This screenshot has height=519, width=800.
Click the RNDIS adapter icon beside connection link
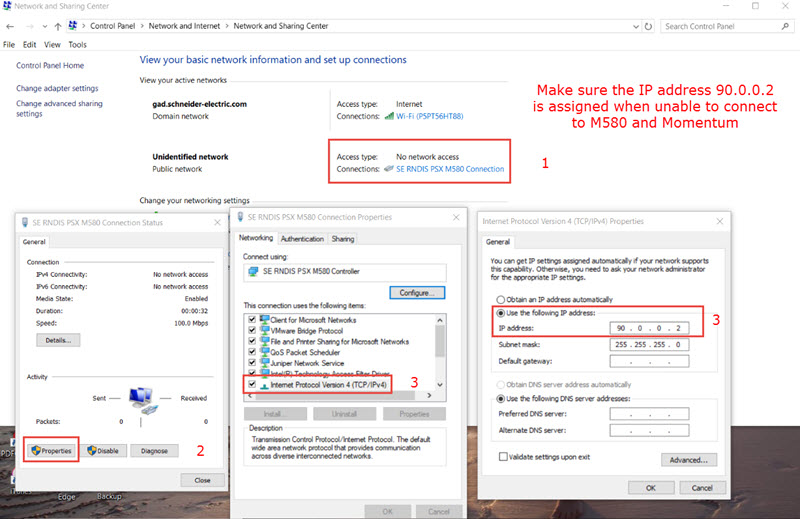click(389, 168)
